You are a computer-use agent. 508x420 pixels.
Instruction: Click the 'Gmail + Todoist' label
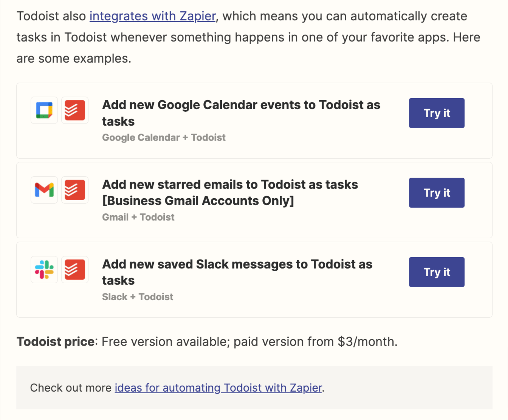tap(138, 217)
